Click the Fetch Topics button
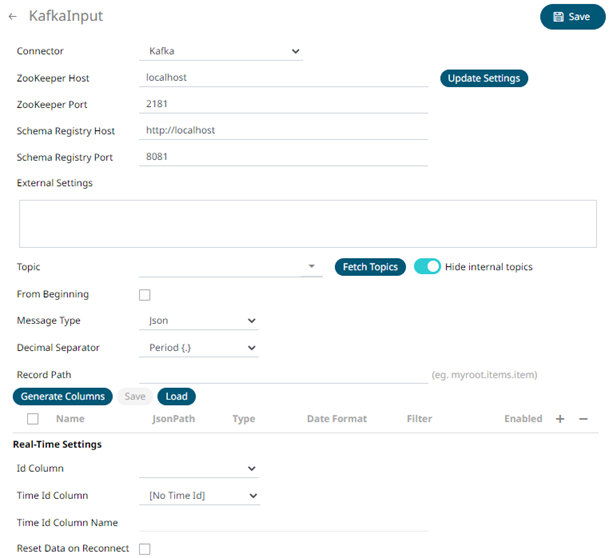Image resolution: width=609 pixels, height=558 pixels. (370, 267)
